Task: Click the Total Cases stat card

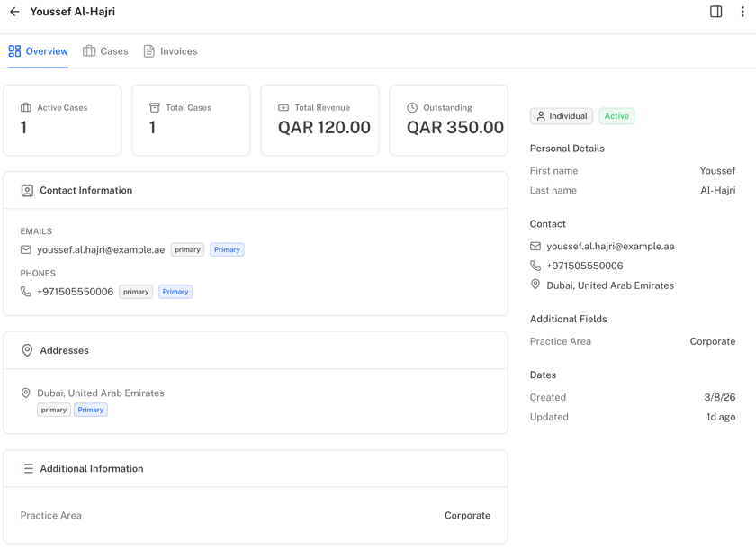Action: (x=191, y=120)
